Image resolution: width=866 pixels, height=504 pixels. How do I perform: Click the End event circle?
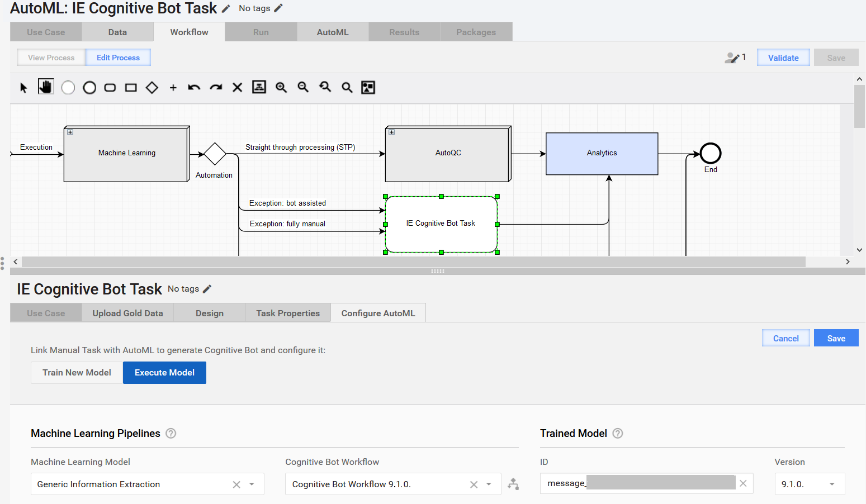coord(711,153)
